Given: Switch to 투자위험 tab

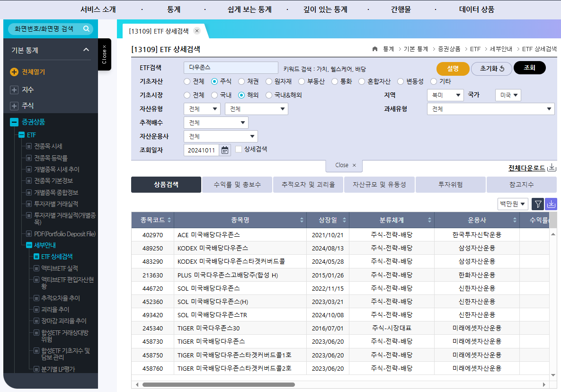Looking at the screenshot, I should (x=450, y=185).
